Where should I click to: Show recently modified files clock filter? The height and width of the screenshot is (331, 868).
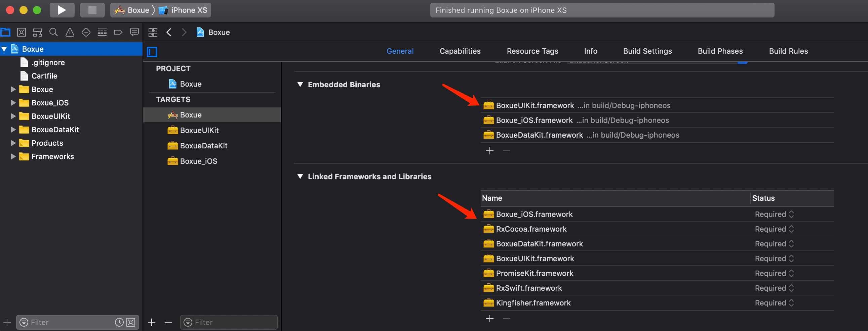(x=119, y=322)
